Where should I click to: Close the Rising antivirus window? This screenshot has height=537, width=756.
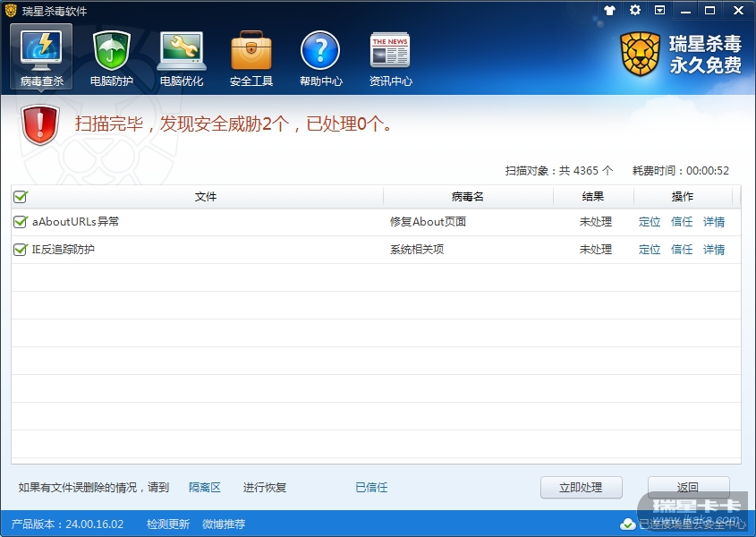[738, 11]
